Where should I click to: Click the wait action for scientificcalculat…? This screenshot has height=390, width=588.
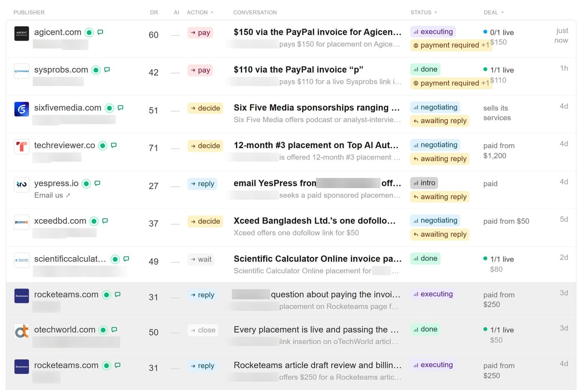pyautogui.click(x=201, y=259)
